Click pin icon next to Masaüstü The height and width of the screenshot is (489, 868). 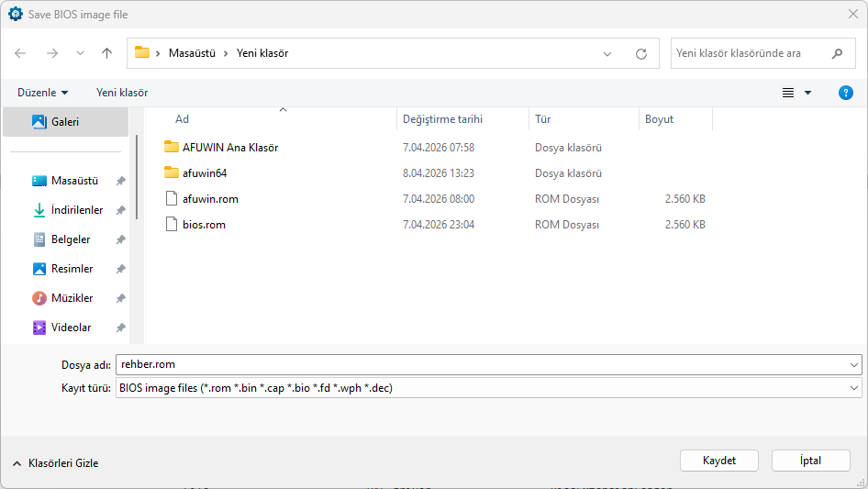121,181
